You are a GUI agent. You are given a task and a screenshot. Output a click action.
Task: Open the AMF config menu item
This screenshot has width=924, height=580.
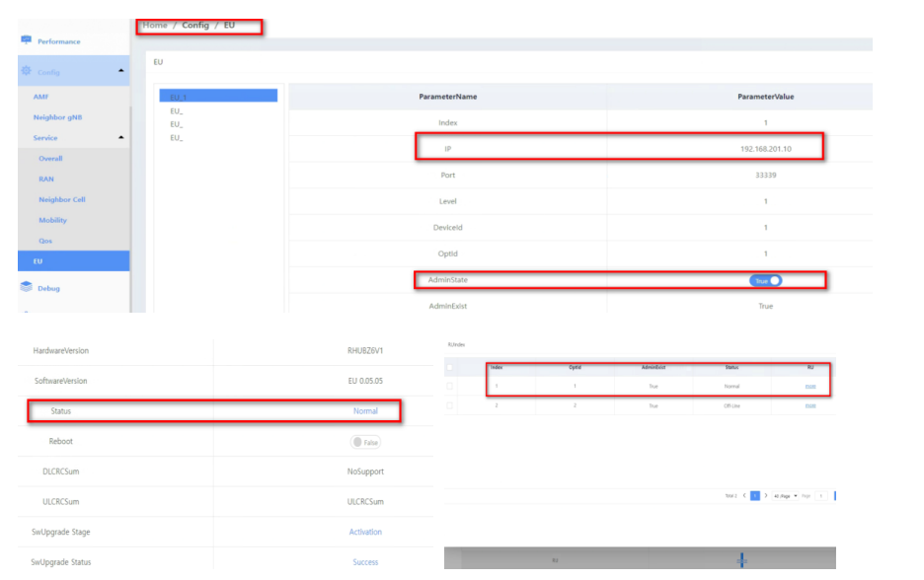point(40,97)
